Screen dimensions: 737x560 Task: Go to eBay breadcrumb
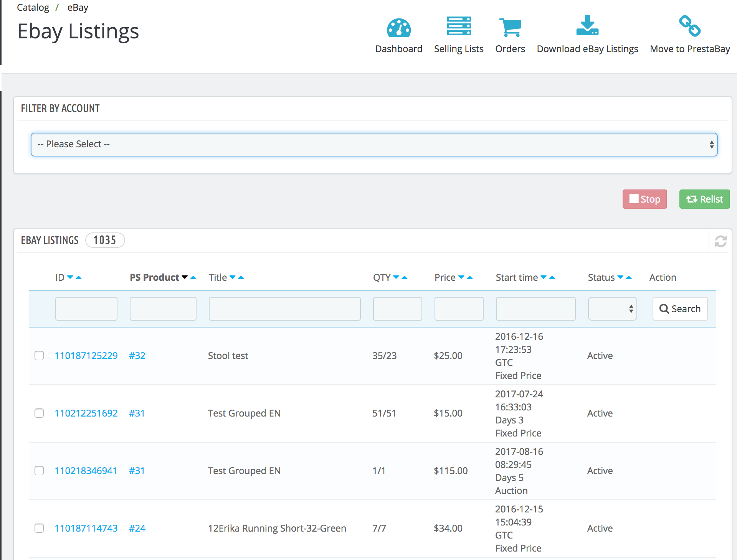click(78, 8)
